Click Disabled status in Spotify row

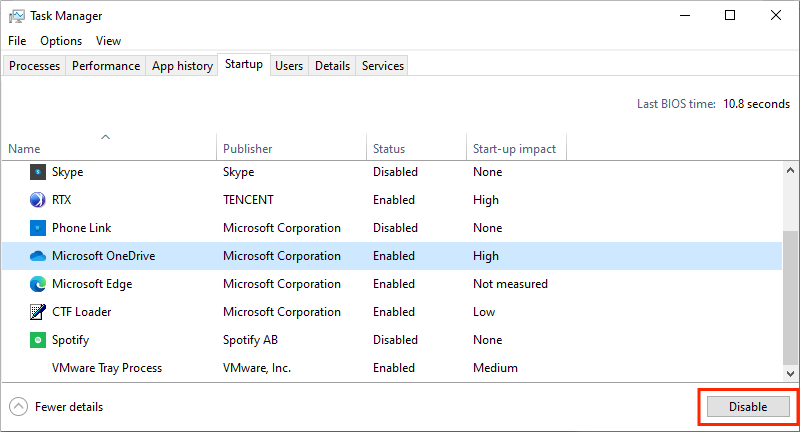(x=395, y=340)
